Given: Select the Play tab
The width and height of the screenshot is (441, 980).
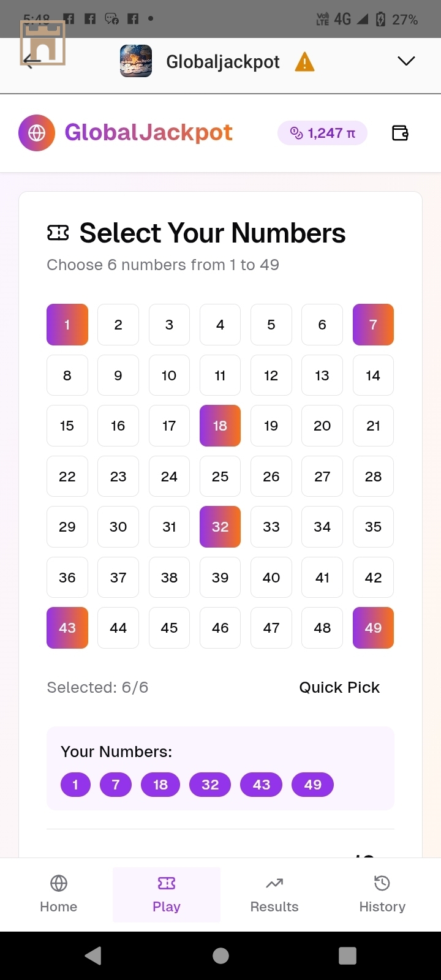Looking at the screenshot, I should 167,894.
